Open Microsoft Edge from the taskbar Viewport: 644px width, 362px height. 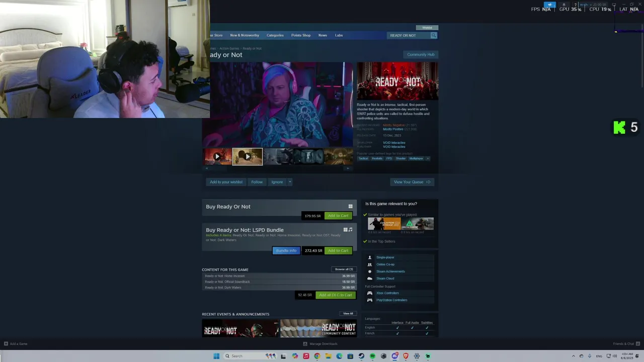click(x=339, y=356)
